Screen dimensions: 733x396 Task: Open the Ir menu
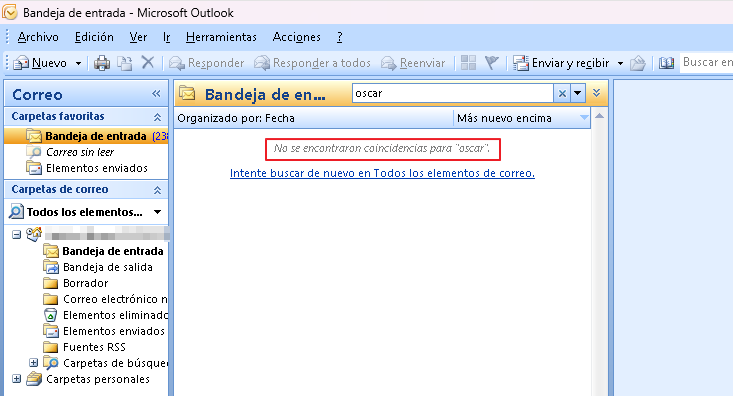coord(166,37)
